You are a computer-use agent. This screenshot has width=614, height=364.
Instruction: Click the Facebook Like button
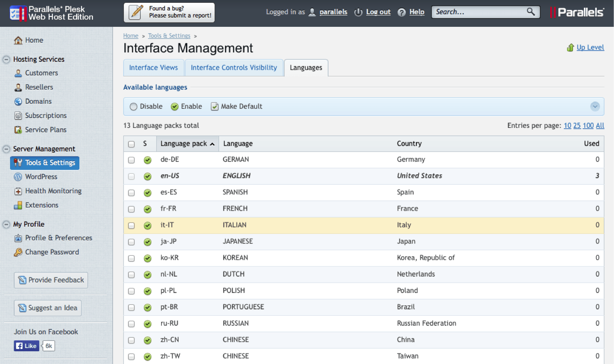[26, 346]
